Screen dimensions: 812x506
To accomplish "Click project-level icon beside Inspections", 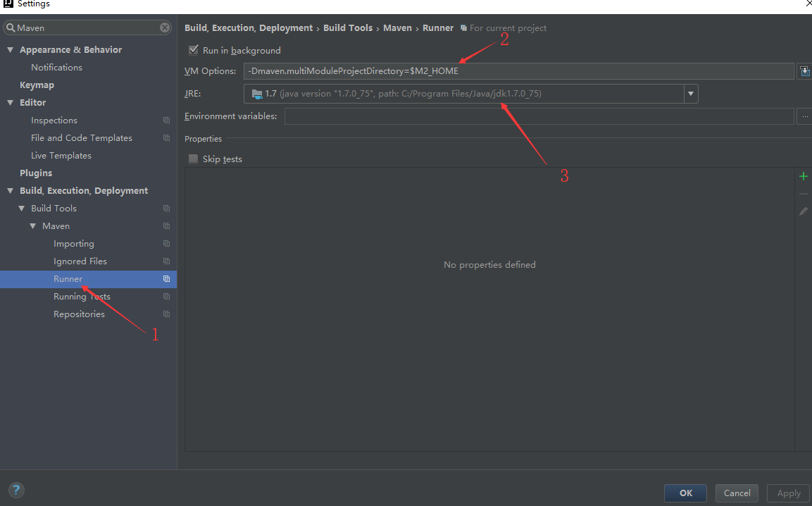I will point(166,121).
